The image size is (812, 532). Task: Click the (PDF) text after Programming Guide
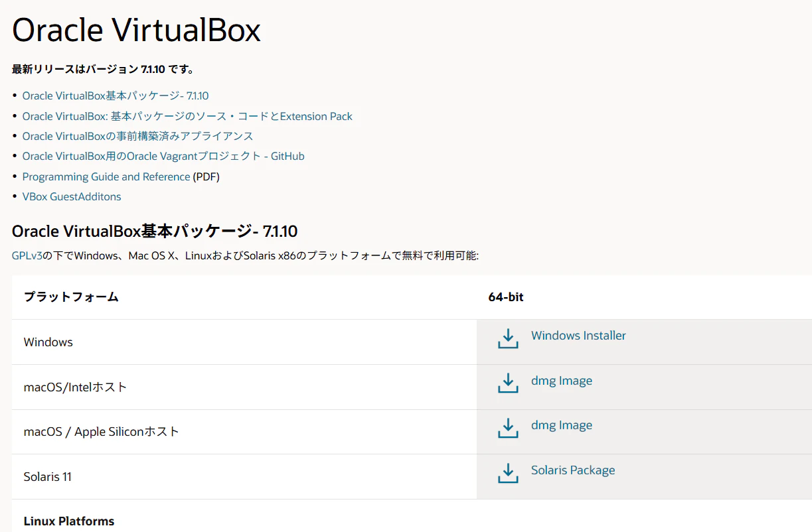coord(206,176)
